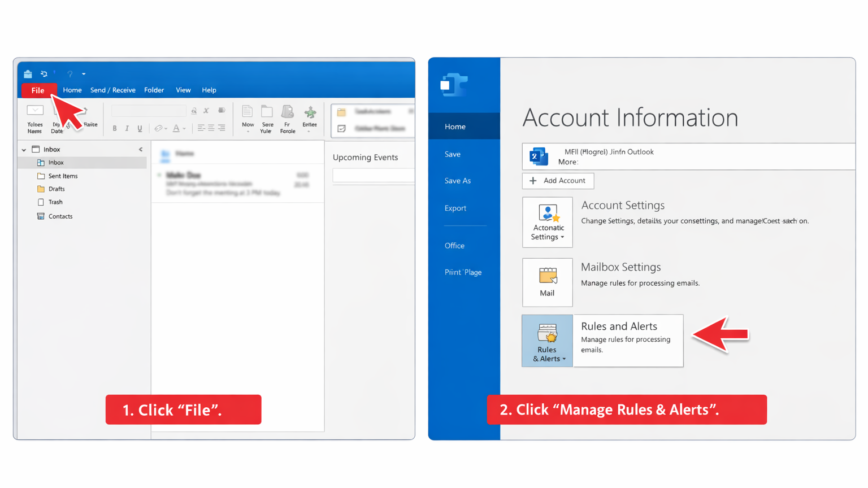Click the Rules & Alerts icon button
This screenshot has width=868, height=488.
(547, 341)
